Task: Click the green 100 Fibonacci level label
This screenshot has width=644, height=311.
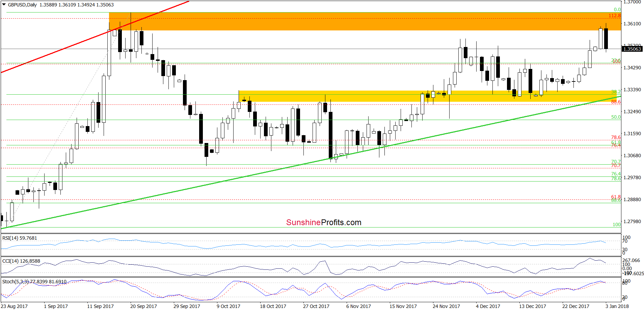Action: (x=617, y=224)
